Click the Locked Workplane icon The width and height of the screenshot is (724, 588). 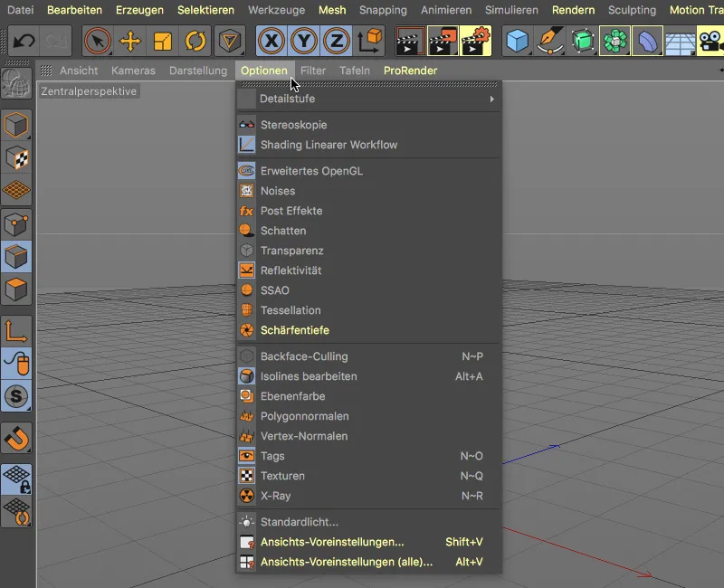[16, 479]
